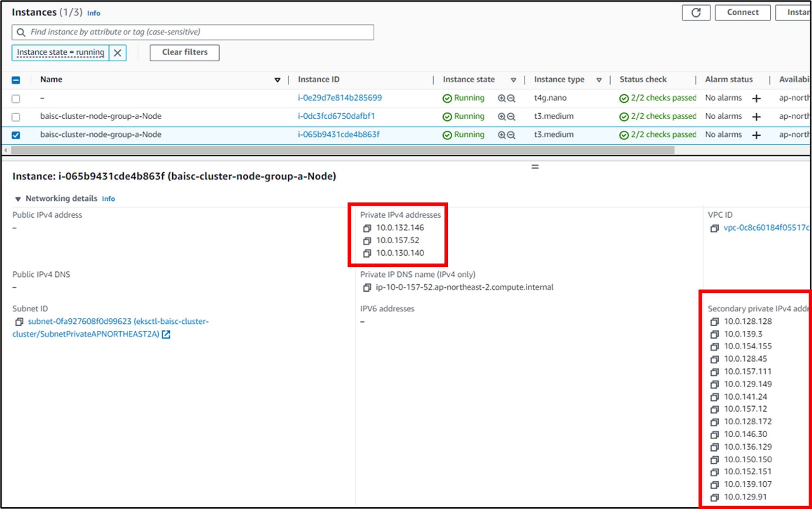Collapse the Networking details section
The width and height of the screenshot is (812, 509).
click(x=18, y=199)
